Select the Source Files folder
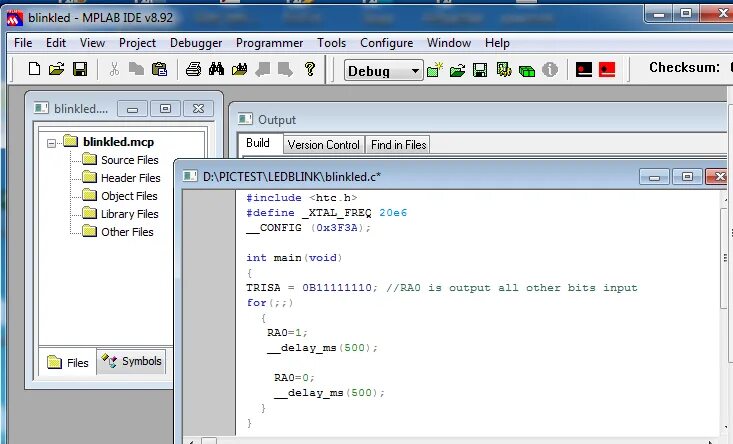This screenshot has width=733, height=444. point(129,160)
